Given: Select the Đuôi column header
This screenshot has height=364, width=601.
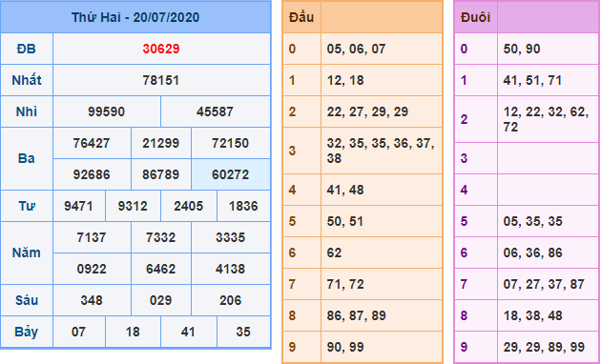Looking at the screenshot, I should click(475, 17).
